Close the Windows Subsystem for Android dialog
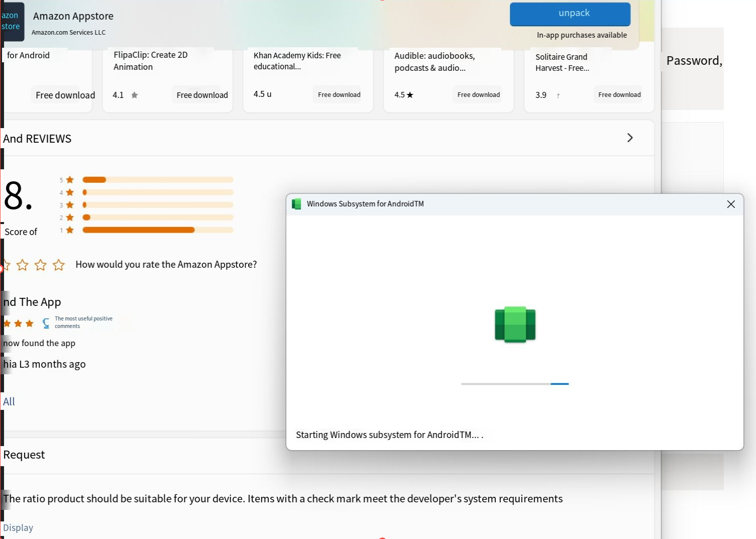Image resolution: width=756 pixels, height=539 pixels. click(731, 204)
